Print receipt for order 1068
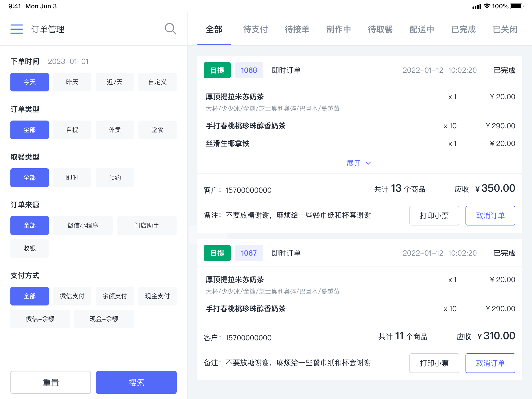Screen dimensions: 532x399 click(x=434, y=216)
